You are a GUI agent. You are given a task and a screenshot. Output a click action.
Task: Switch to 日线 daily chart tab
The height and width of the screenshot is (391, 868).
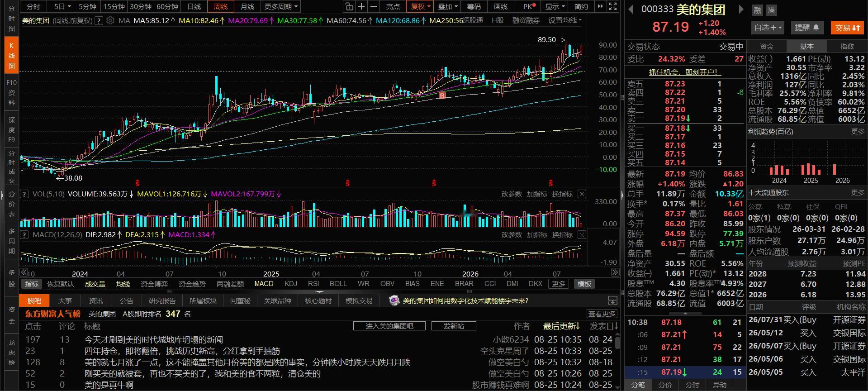point(194,7)
